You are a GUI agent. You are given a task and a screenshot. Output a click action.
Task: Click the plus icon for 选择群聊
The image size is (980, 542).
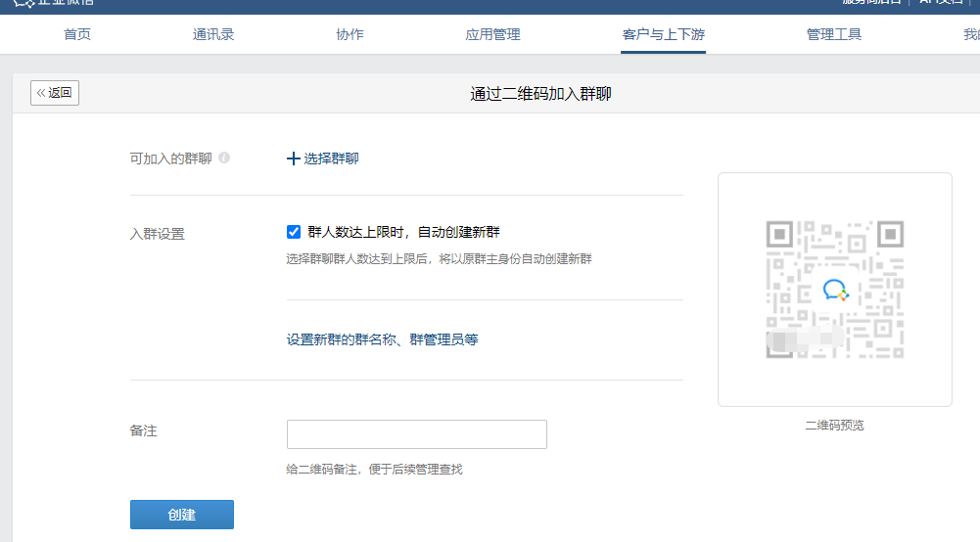(293, 158)
